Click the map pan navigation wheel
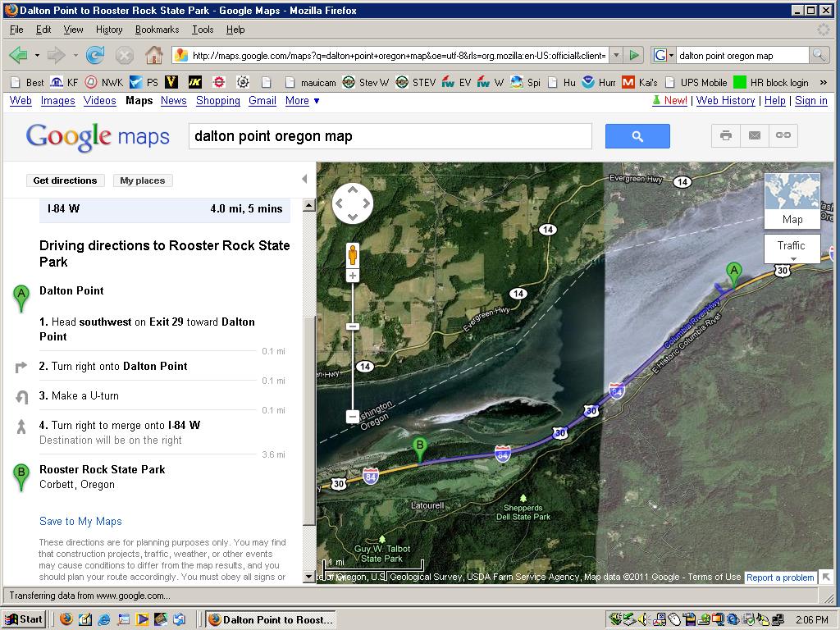840x630 pixels. (x=353, y=203)
